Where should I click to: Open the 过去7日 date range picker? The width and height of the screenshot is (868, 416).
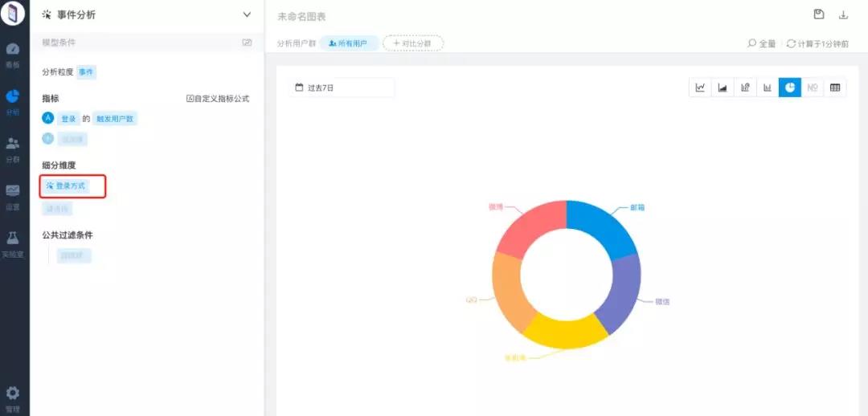coord(342,88)
